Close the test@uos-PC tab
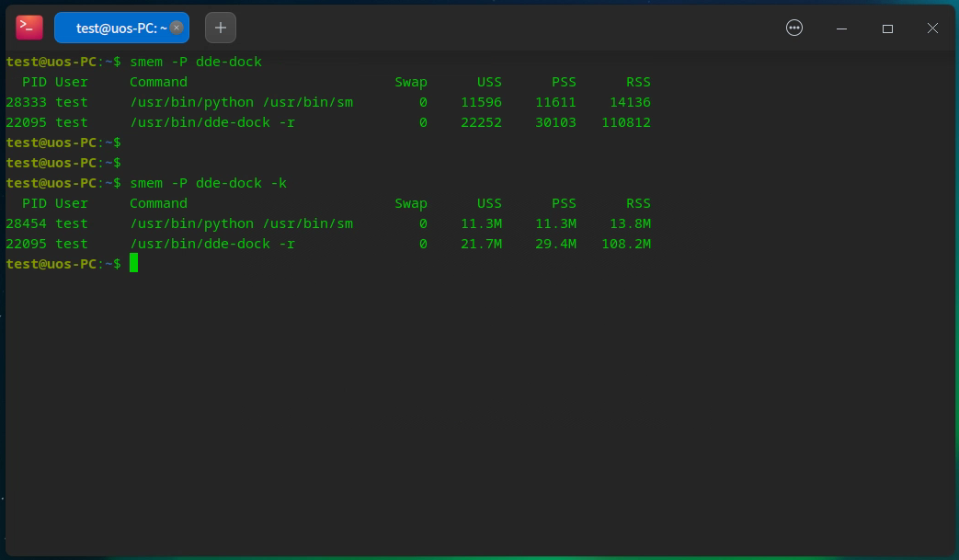959x560 pixels. pyautogui.click(x=177, y=28)
